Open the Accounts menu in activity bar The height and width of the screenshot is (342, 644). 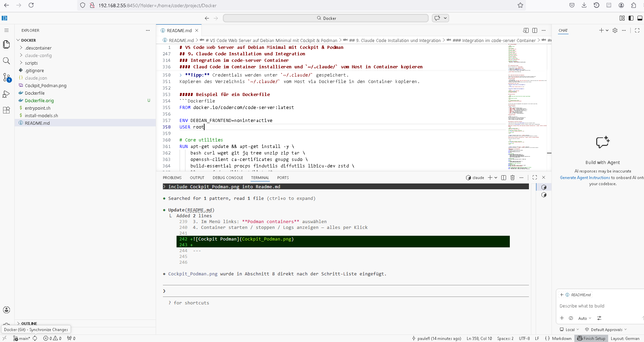click(x=6, y=310)
